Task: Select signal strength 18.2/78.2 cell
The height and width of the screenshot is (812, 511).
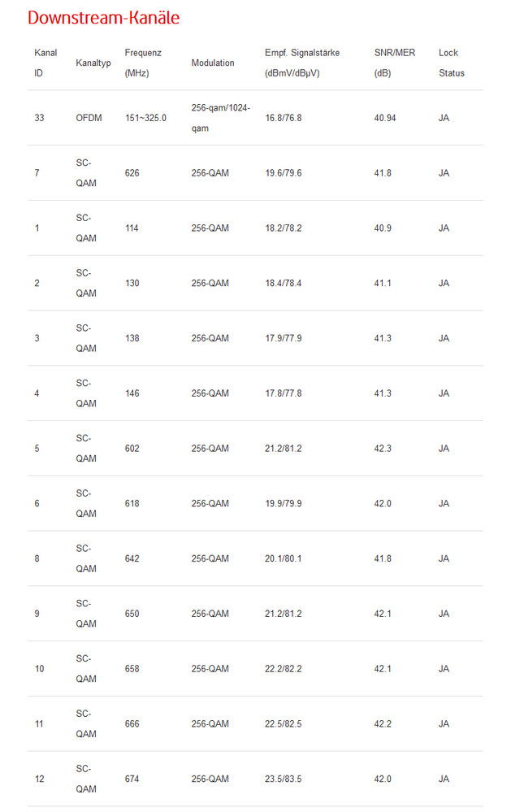Action: [284, 228]
